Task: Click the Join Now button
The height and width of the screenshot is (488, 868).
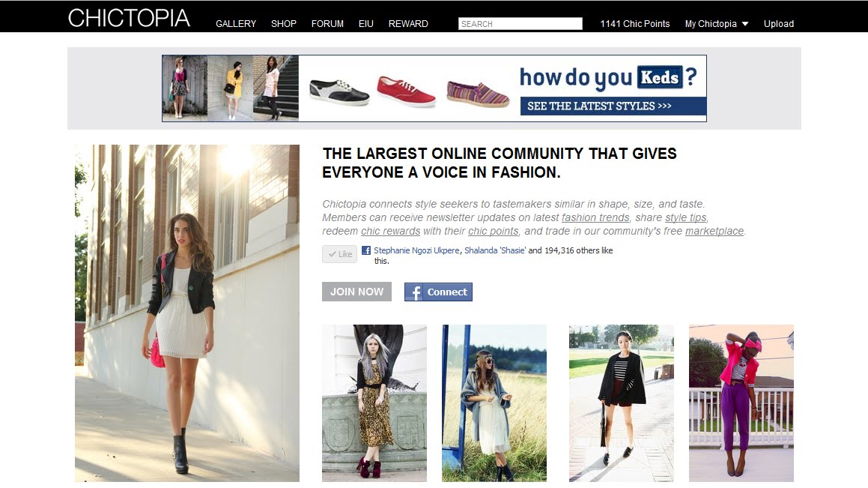Action: coord(356,292)
